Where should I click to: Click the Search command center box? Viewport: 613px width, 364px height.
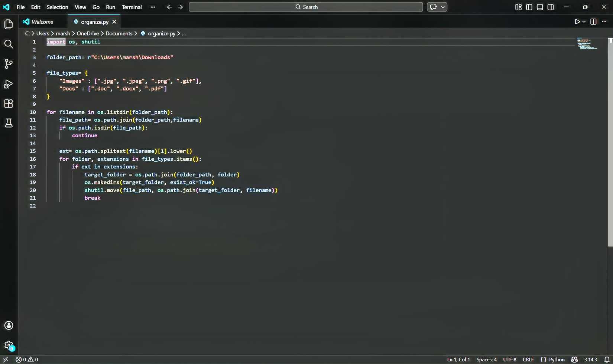[306, 7]
